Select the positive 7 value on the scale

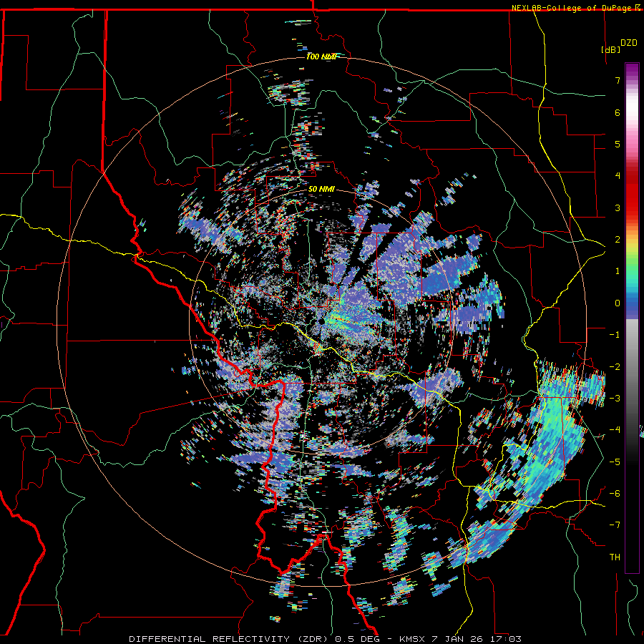coord(618,80)
